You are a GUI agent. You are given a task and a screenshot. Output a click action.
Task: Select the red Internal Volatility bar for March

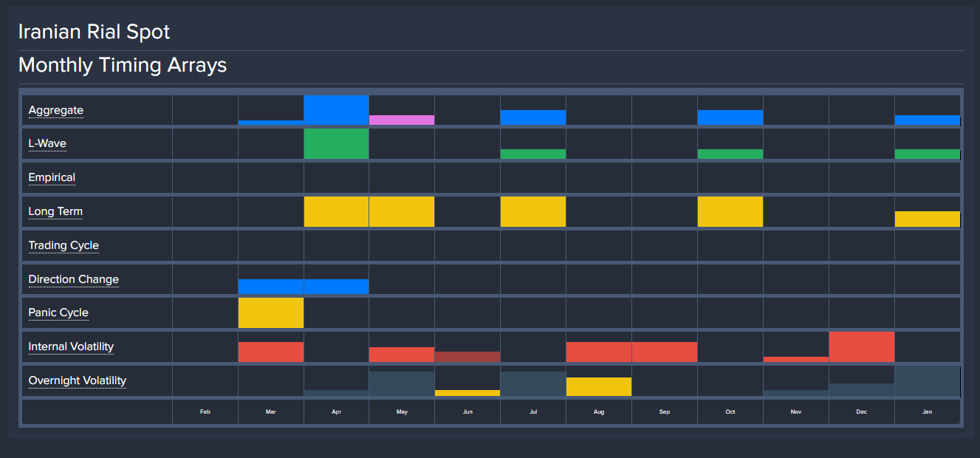[271, 352]
